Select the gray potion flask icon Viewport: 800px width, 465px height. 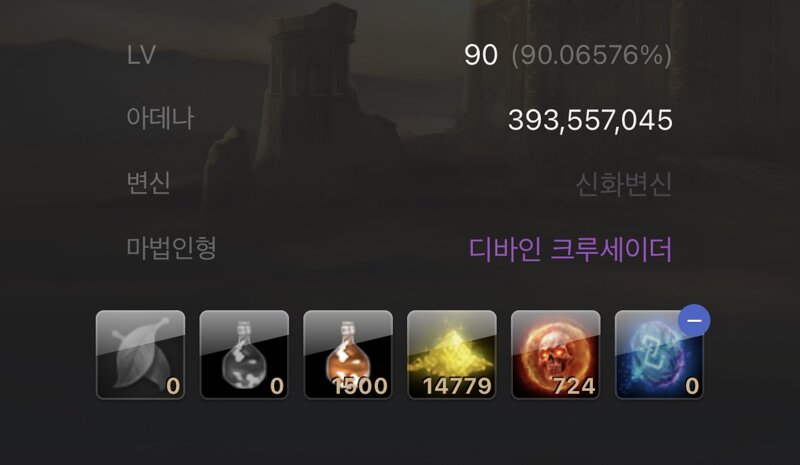point(244,355)
